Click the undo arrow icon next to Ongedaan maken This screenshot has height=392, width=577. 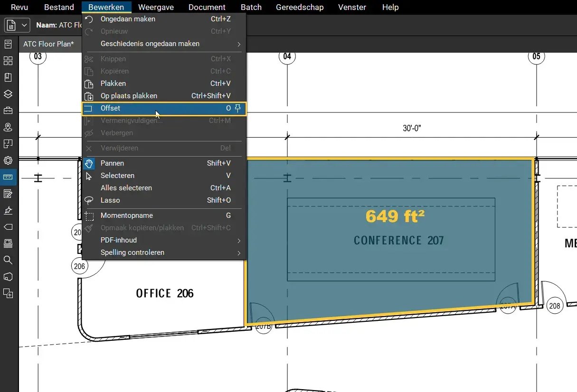(89, 19)
